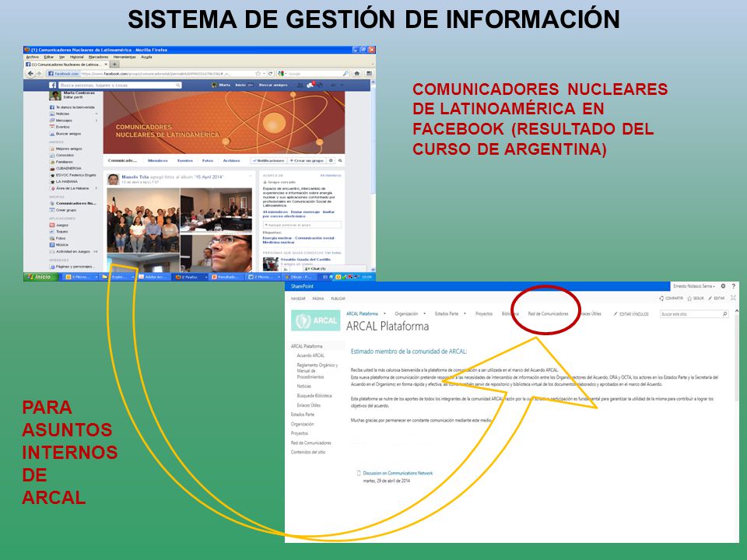Click the Facebook logo in blue bar
The width and height of the screenshot is (747, 560).
coord(52,85)
